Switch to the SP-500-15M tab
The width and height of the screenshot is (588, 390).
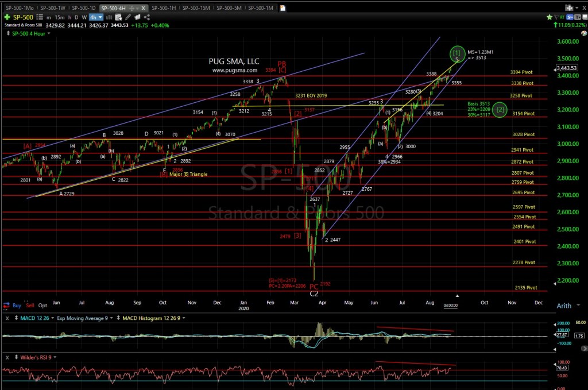pyautogui.click(x=196, y=8)
